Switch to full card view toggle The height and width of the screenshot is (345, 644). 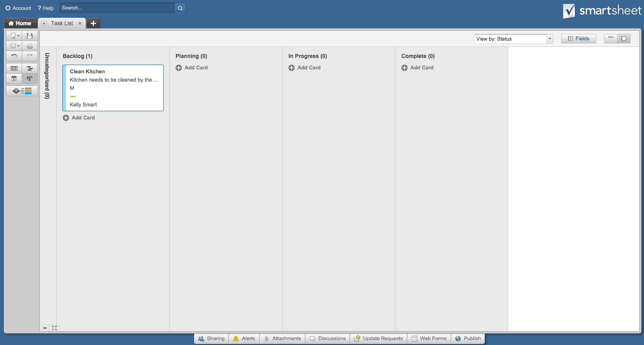tap(624, 39)
